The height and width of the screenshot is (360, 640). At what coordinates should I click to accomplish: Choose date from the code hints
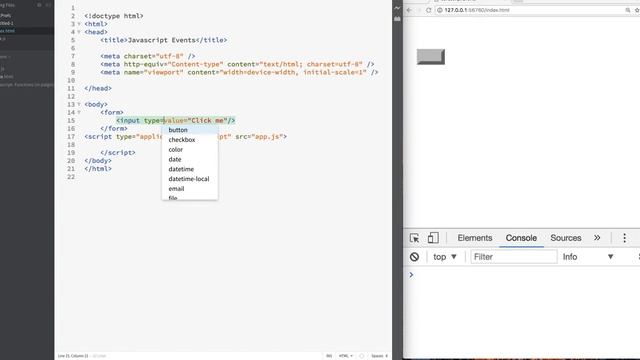pyautogui.click(x=190, y=159)
